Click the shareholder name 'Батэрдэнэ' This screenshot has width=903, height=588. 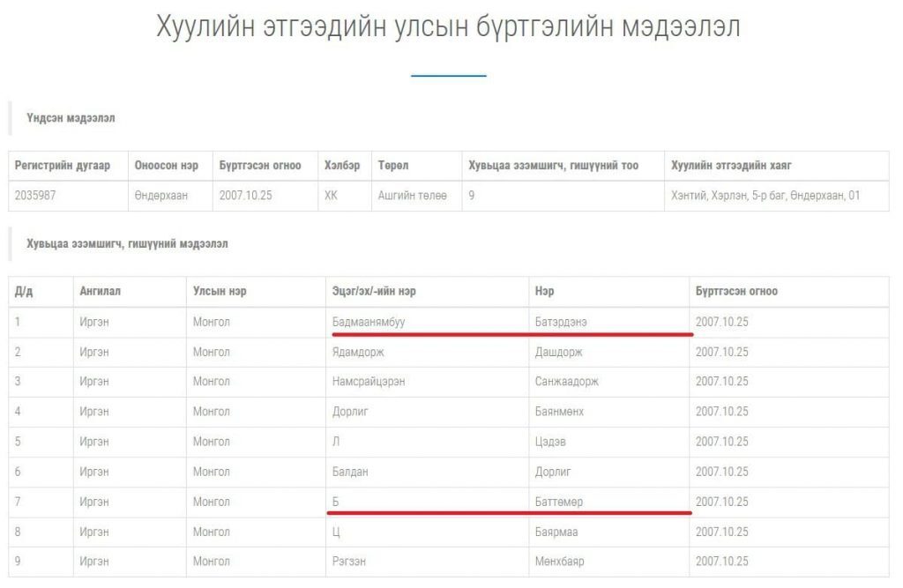coord(561,323)
